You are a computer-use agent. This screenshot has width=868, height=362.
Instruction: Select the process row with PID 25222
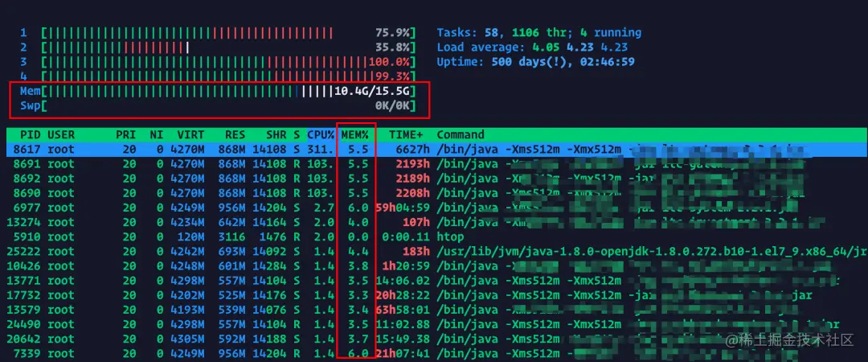437,251
